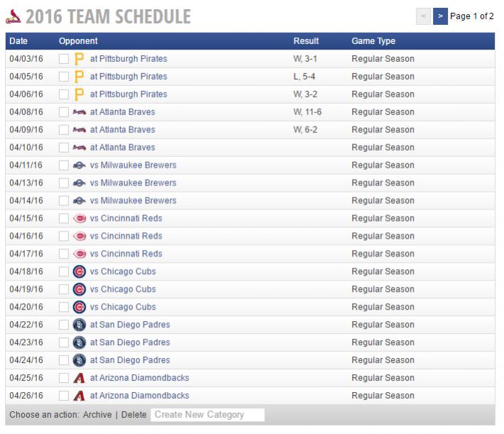Click the Cardinals logo beside the schedule title
Image resolution: width=504 pixels, height=434 pixels.
[x=13, y=16]
